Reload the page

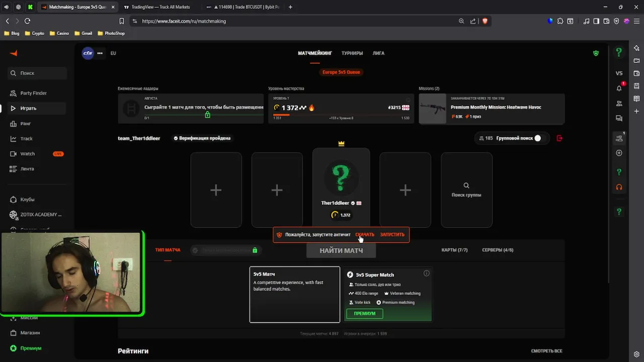[27, 21]
